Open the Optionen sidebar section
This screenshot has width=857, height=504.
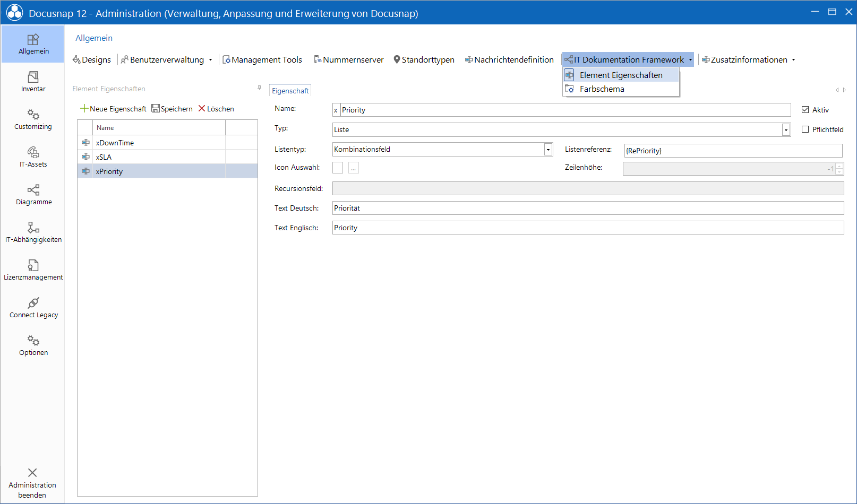click(x=33, y=345)
